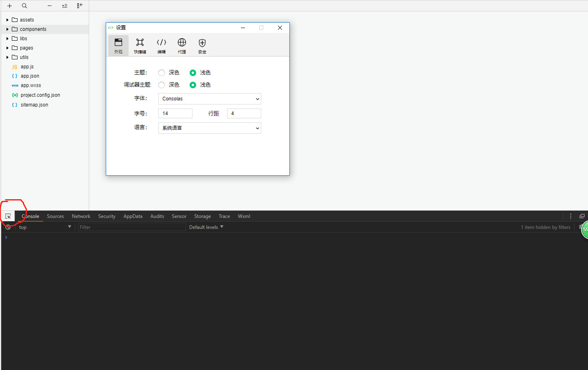
Task: Open the shortcuts (快捷键) settings icon
Action: pos(140,45)
